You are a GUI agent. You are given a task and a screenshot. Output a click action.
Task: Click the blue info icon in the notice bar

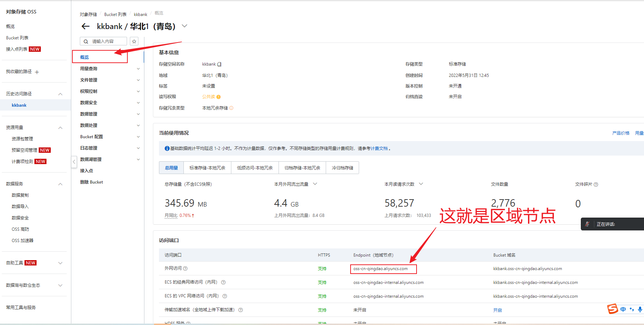click(x=167, y=149)
